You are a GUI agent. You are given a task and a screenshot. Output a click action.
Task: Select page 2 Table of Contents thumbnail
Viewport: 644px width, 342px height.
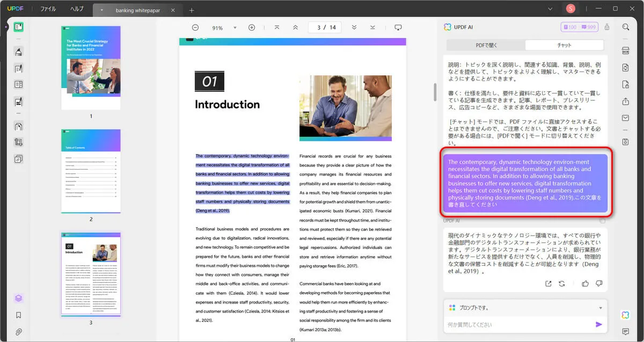click(x=91, y=171)
